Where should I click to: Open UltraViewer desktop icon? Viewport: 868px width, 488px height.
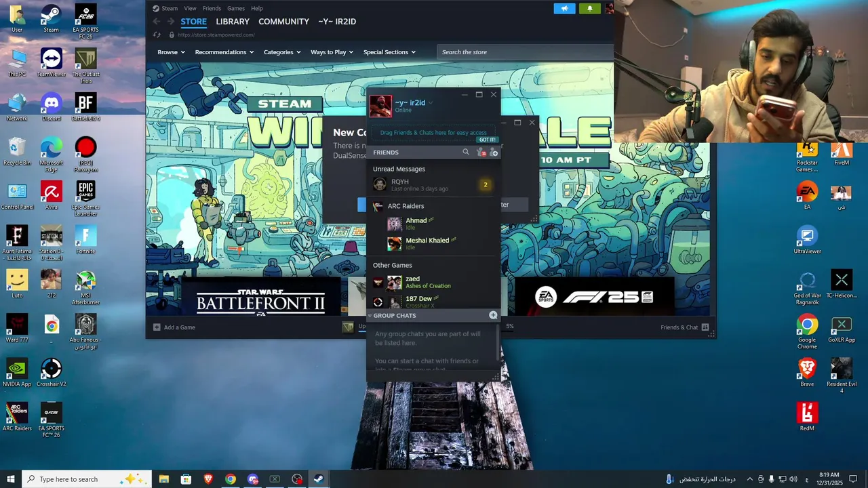(x=807, y=240)
